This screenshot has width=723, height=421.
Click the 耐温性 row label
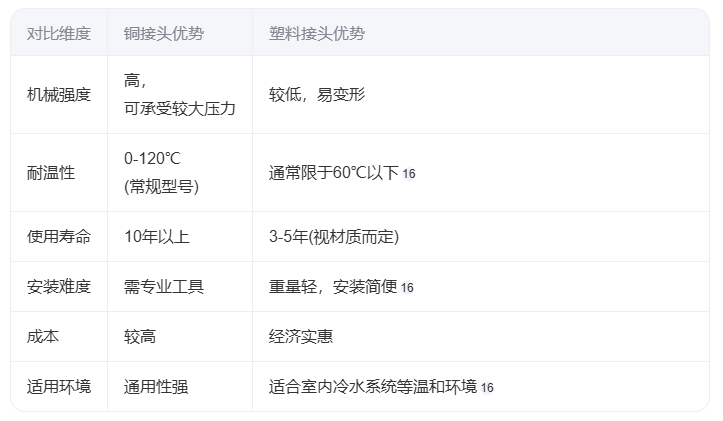(x=51, y=173)
